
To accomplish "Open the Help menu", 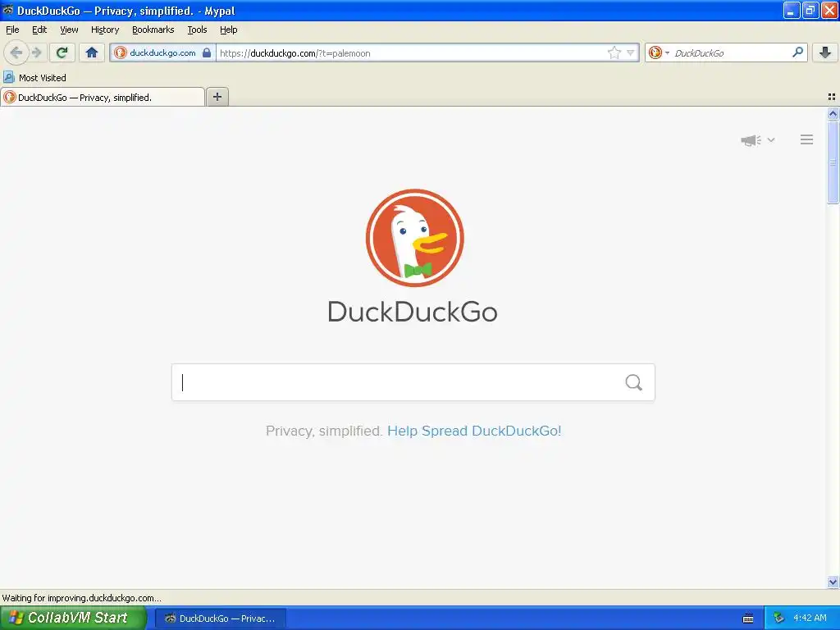I will 229,30.
